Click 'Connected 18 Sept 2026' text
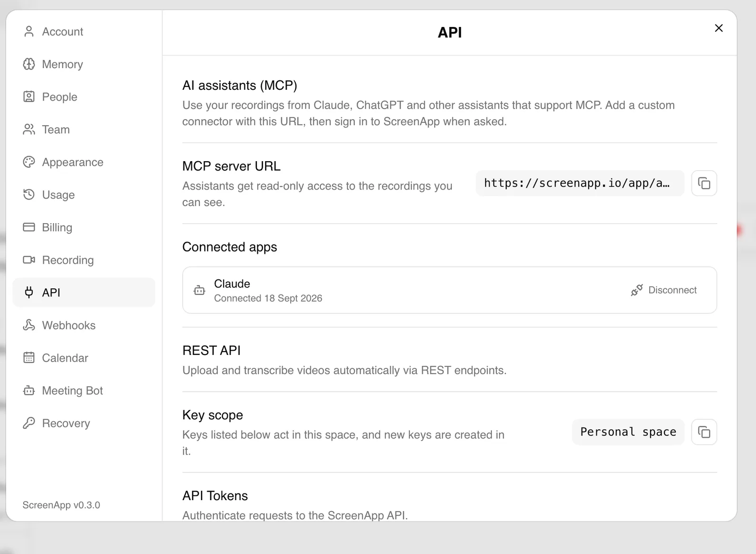Viewport: 756px width, 554px height. 268,298
